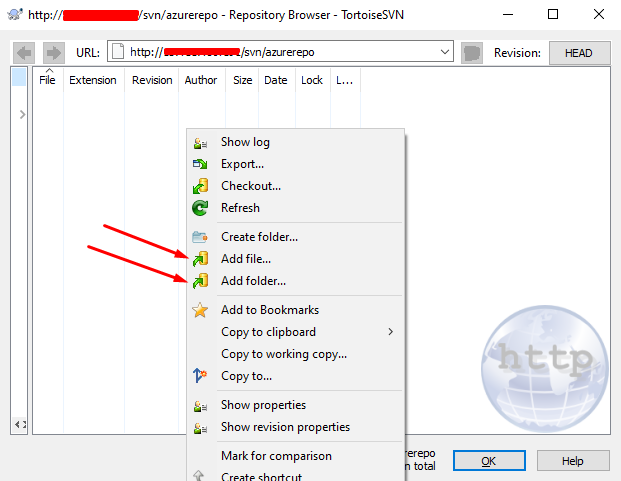This screenshot has width=621, height=481.
Task: Click the OK button
Action: [x=489, y=461]
